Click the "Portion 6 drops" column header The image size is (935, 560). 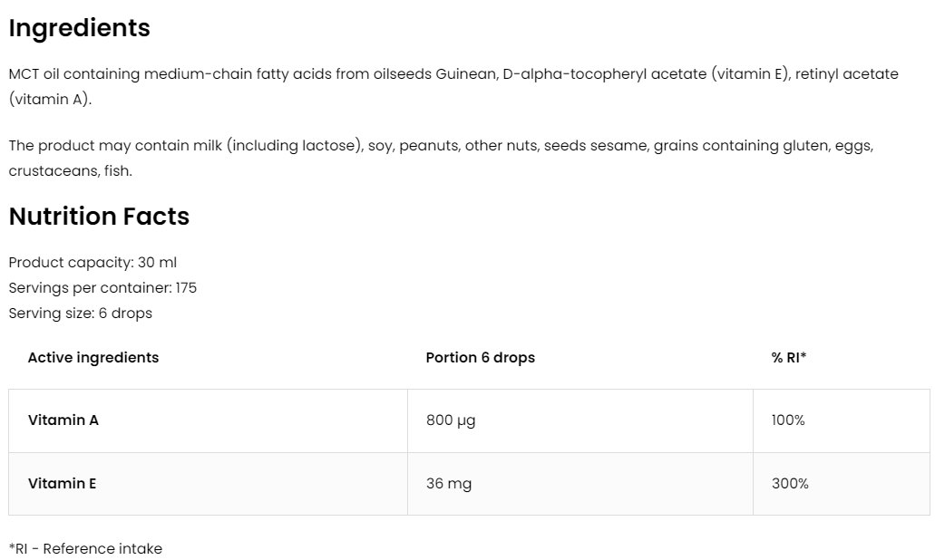point(480,358)
